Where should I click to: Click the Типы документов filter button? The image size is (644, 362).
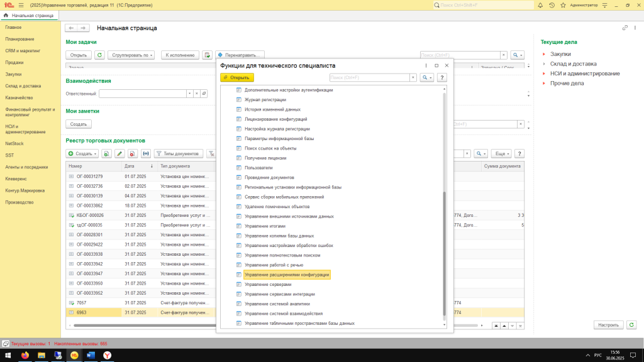(x=178, y=153)
